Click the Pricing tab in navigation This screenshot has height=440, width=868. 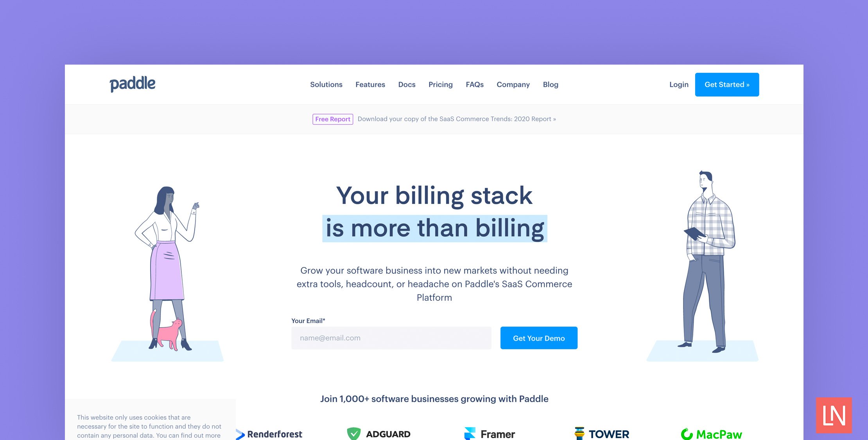(440, 84)
